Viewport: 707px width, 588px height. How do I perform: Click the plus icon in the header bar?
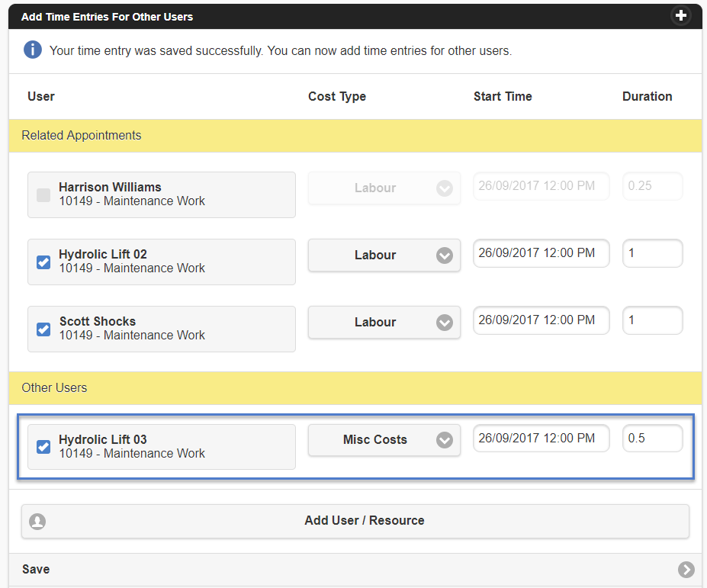(681, 16)
